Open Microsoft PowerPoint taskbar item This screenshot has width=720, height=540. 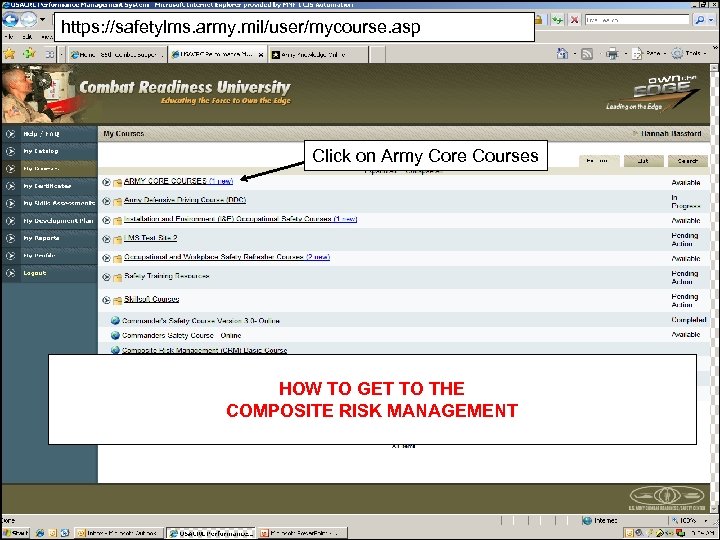tap(301, 533)
